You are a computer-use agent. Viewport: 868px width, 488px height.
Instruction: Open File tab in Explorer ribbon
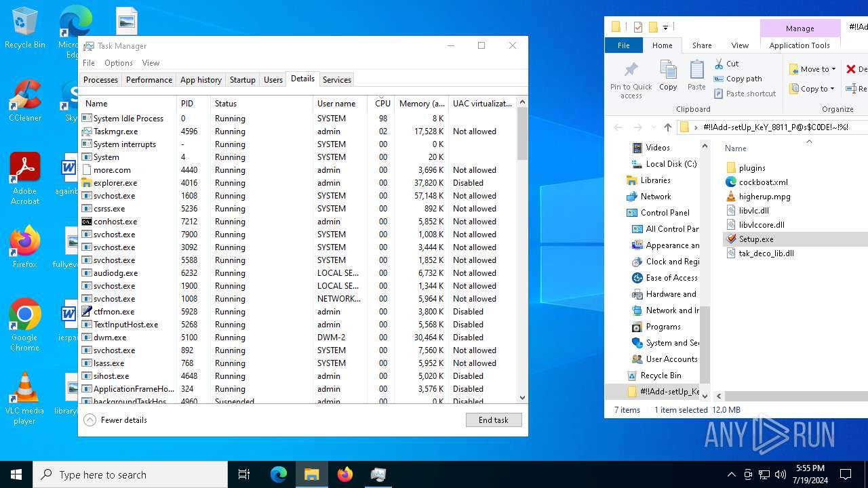point(624,45)
